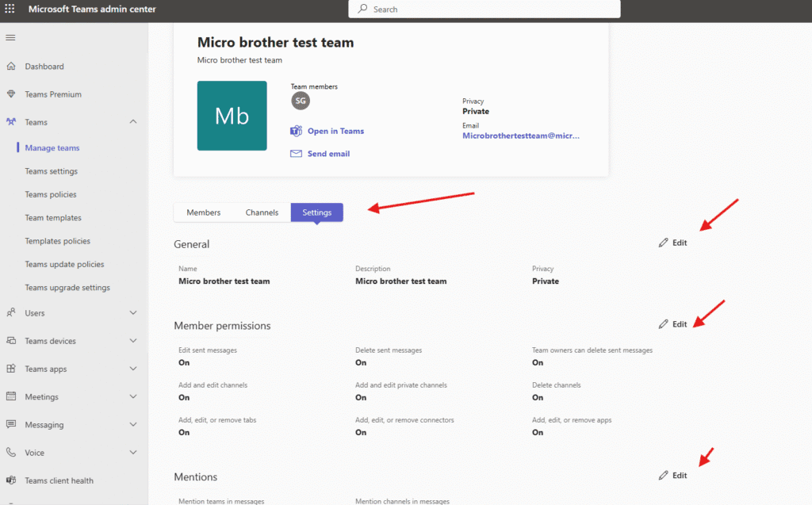Click the Teams Premium diamond icon

(x=11, y=94)
